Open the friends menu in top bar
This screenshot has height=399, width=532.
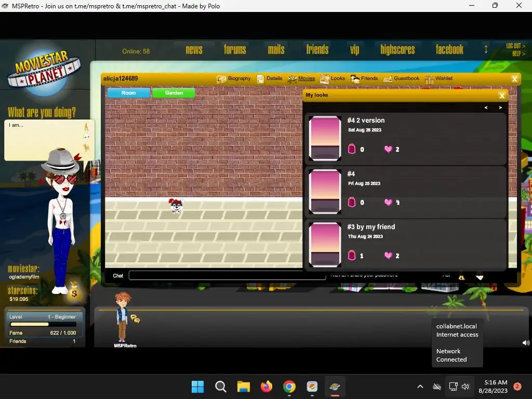[317, 50]
